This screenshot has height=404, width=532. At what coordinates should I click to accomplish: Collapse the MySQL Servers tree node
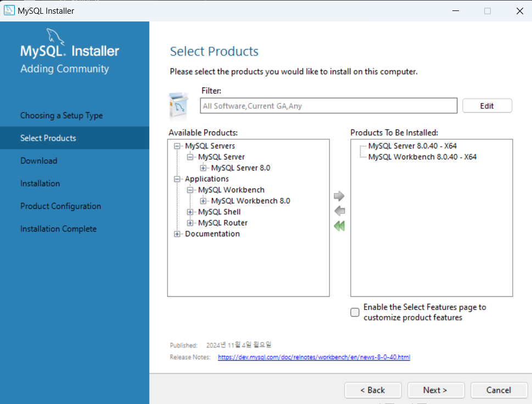[177, 146]
